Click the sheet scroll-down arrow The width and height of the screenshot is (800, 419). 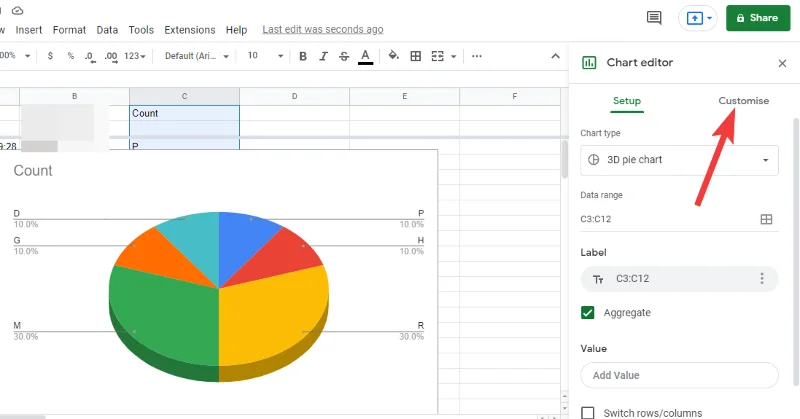pyautogui.click(x=564, y=408)
